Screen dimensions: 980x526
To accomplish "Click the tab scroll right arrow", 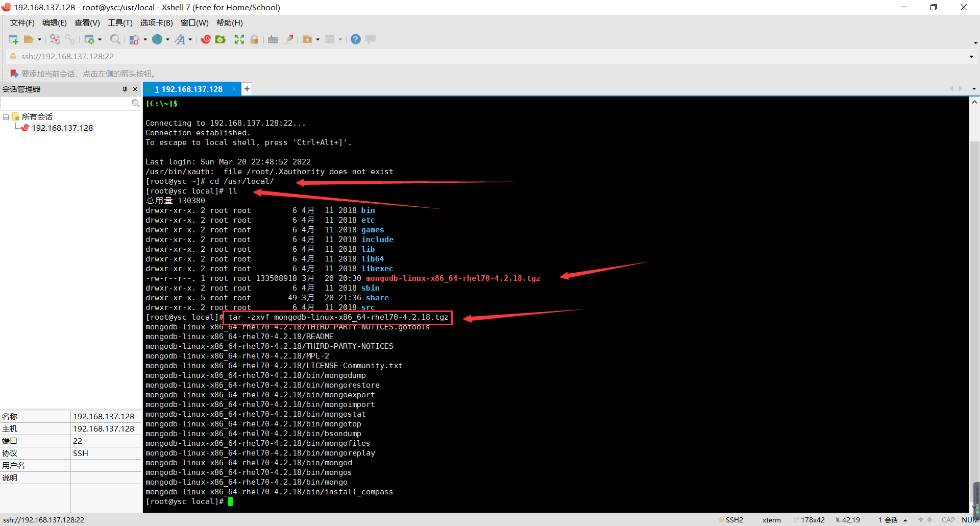I will coord(961,89).
